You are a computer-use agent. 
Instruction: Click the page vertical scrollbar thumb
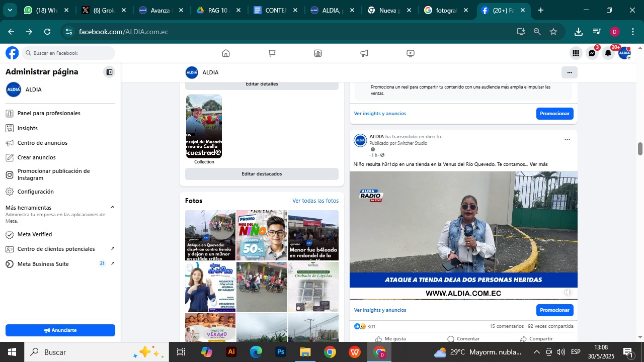[640, 149]
